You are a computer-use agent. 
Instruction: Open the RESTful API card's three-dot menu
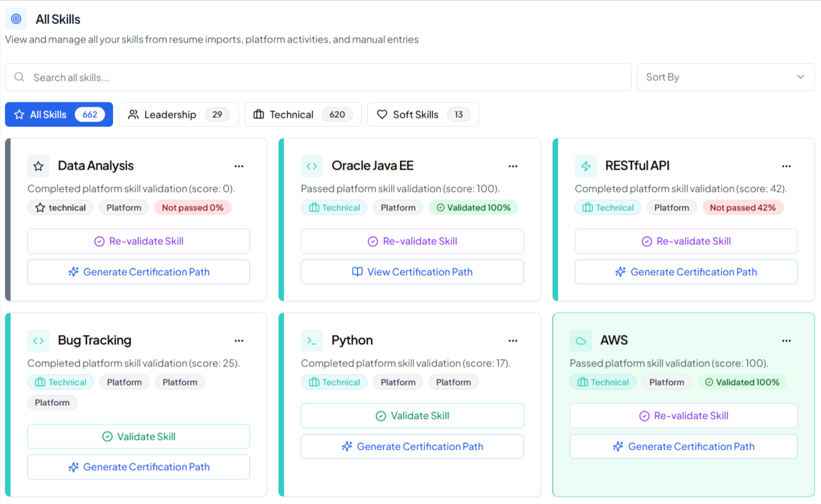pos(786,166)
